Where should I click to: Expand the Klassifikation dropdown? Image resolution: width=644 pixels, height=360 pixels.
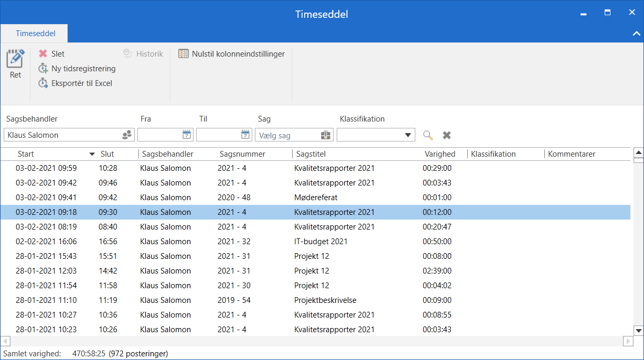[408, 135]
